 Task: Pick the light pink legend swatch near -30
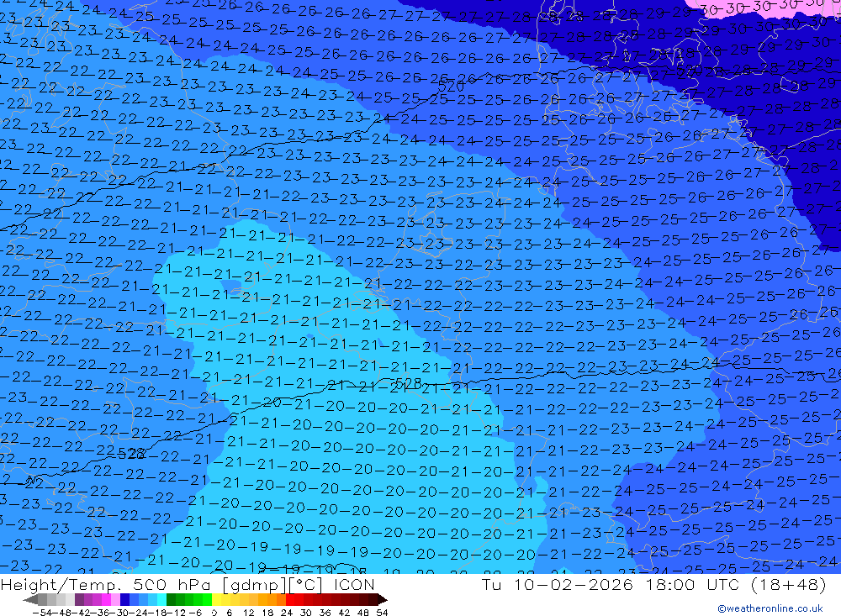[x=116, y=599]
